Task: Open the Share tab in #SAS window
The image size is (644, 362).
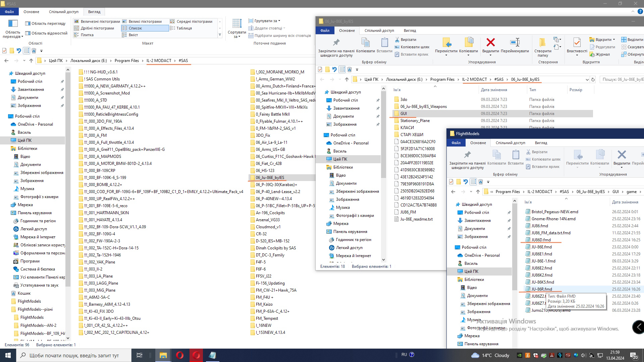Action: [x=63, y=12]
